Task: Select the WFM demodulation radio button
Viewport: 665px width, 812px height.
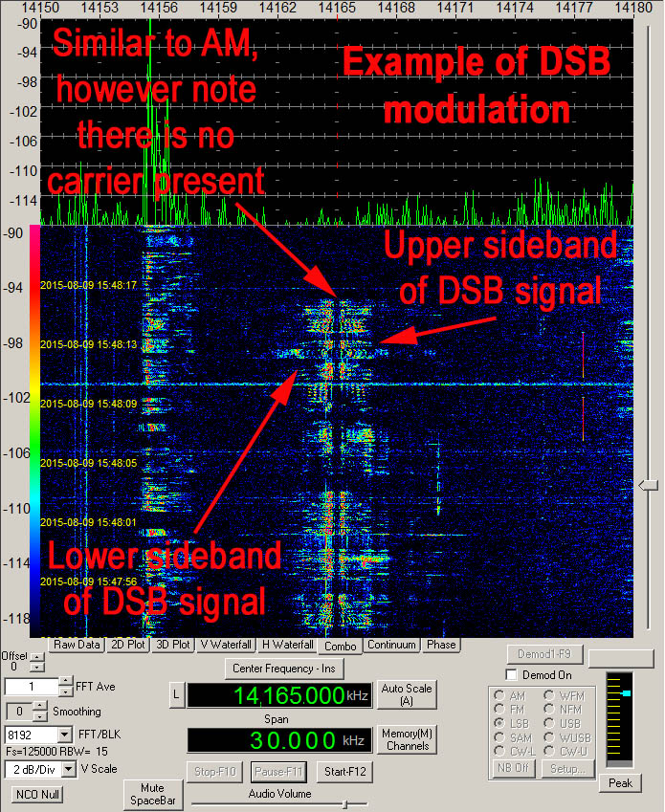Action: click(x=549, y=695)
